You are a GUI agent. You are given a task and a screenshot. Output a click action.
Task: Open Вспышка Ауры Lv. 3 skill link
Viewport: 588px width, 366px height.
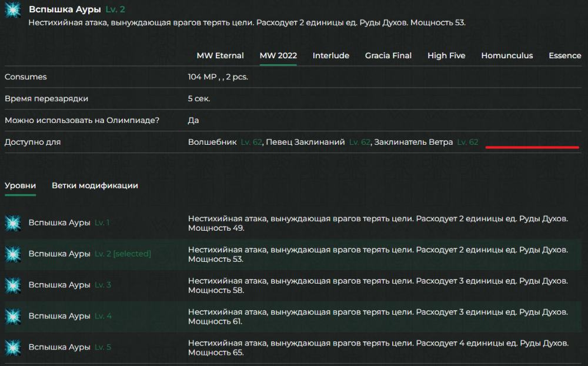click(59, 285)
